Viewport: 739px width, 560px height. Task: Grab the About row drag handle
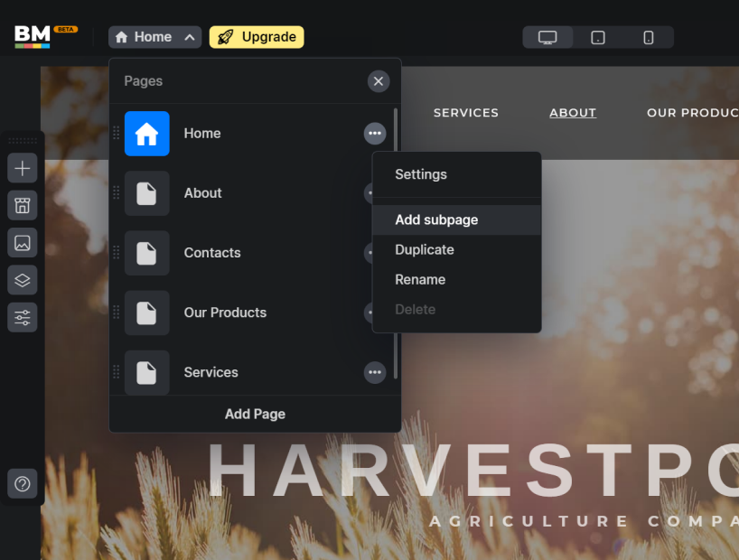(116, 193)
